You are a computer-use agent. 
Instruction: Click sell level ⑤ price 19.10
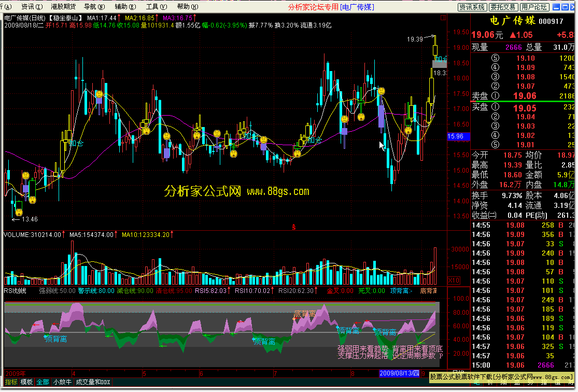(525, 58)
